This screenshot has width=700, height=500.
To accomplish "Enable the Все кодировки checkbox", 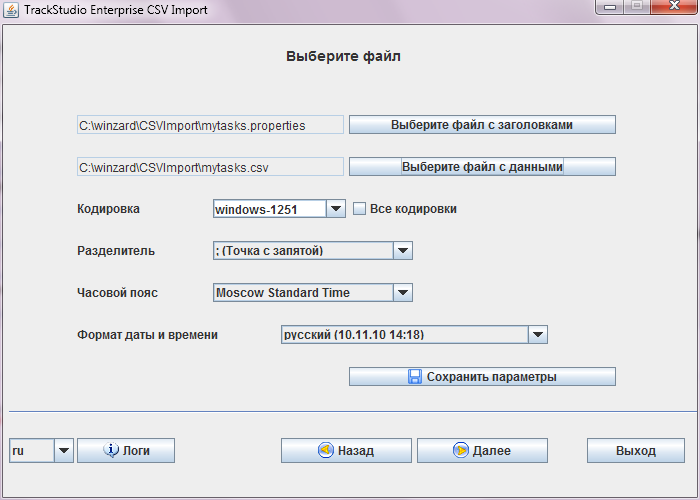I will (x=360, y=209).
